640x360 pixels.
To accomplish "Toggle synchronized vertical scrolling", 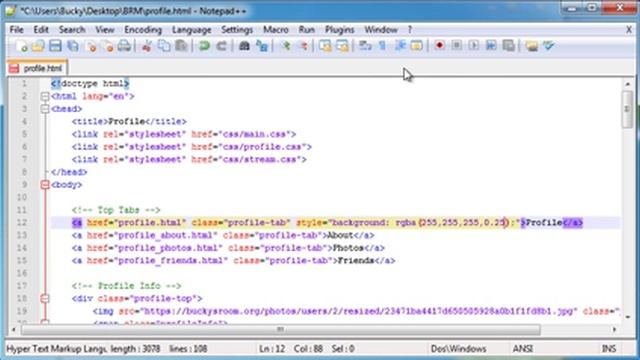I will tap(325, 46).
